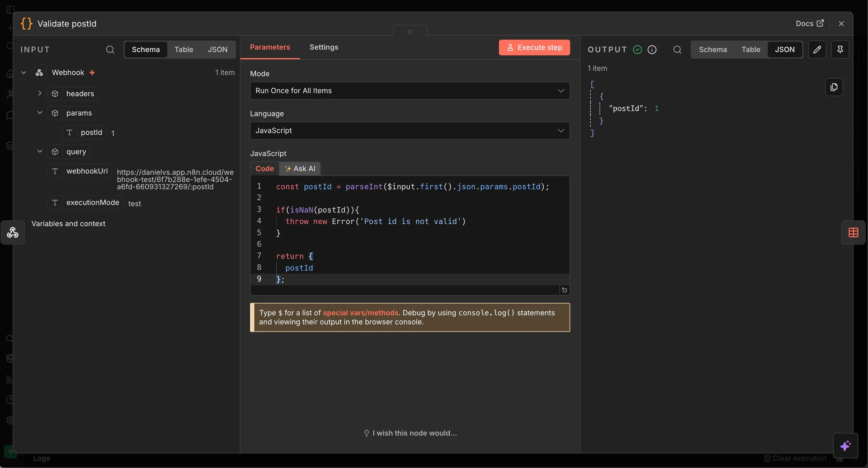Select output JSON view
Screen dimensions: 868x468
[x=784, y=50]
